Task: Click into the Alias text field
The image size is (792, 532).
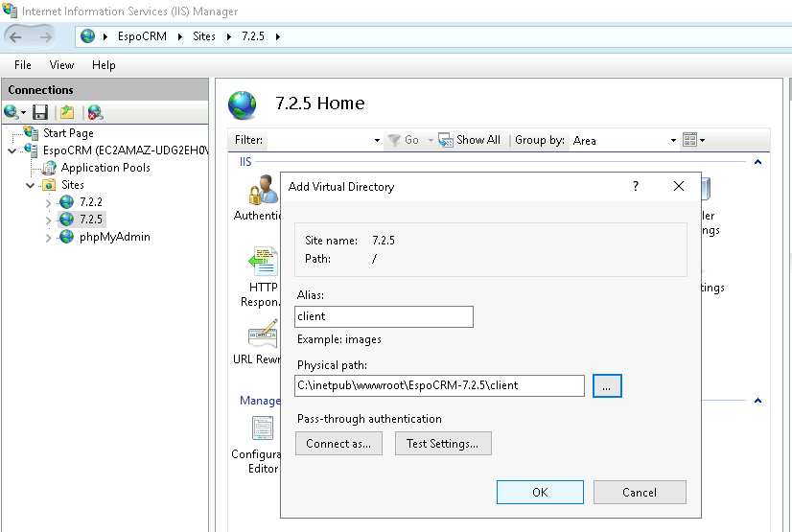Action: (384, 316)
